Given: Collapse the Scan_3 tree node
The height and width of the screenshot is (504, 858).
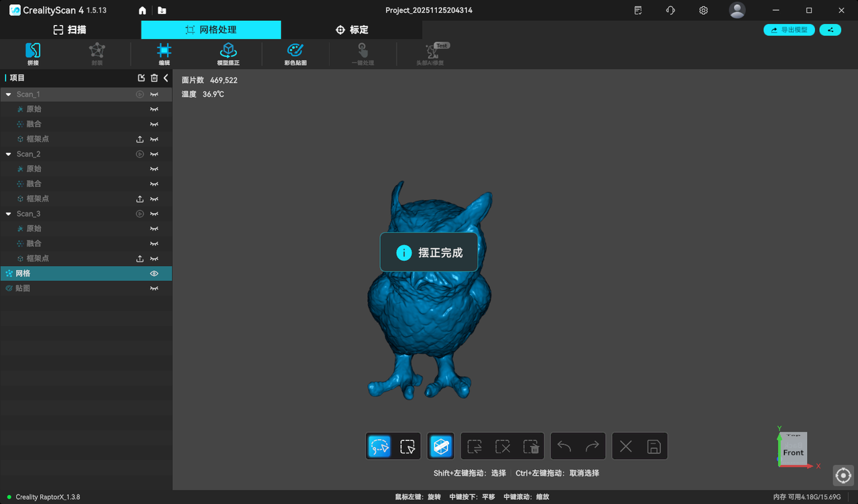Looking at the screenshot, I should [9, 214].
